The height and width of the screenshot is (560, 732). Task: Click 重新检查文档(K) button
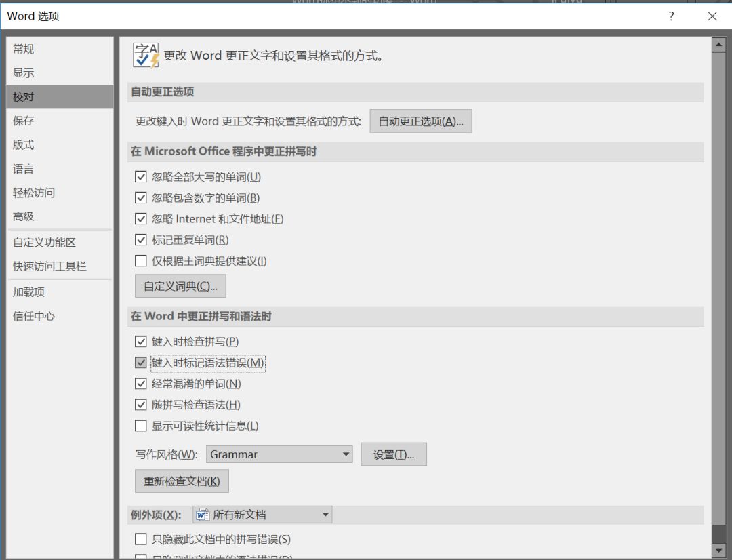coord(182,481)
